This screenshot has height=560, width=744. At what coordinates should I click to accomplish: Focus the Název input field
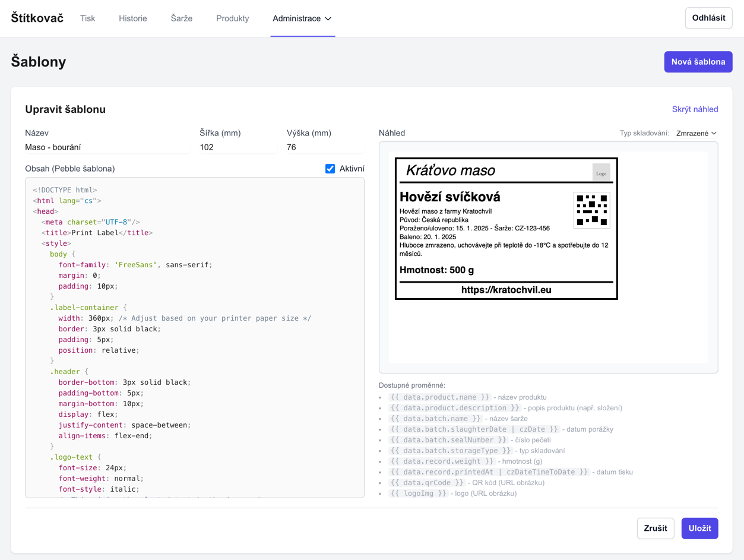(x=107, y=147)
